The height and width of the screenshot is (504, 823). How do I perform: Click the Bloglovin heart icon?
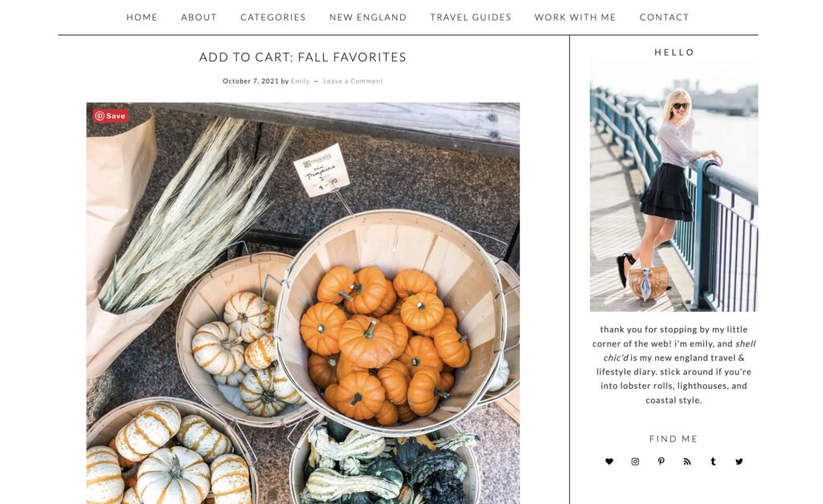609,461
